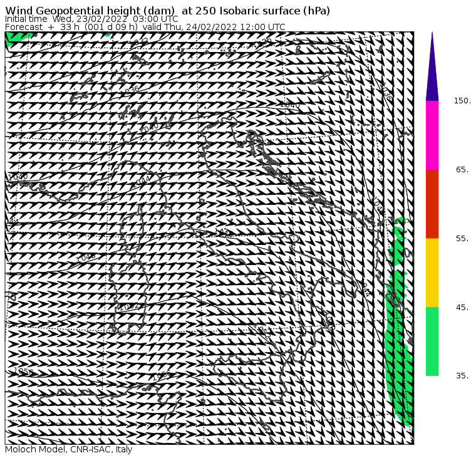Click the 'Initial time Wed, 23/02/2022' line
Screen dimensions: 476x458
pyautogui.click(x=91, y=19)
